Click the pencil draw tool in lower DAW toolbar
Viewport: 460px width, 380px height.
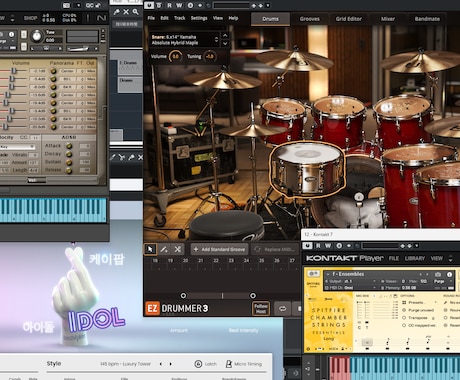pyautogui.click(x=113, y=157)
